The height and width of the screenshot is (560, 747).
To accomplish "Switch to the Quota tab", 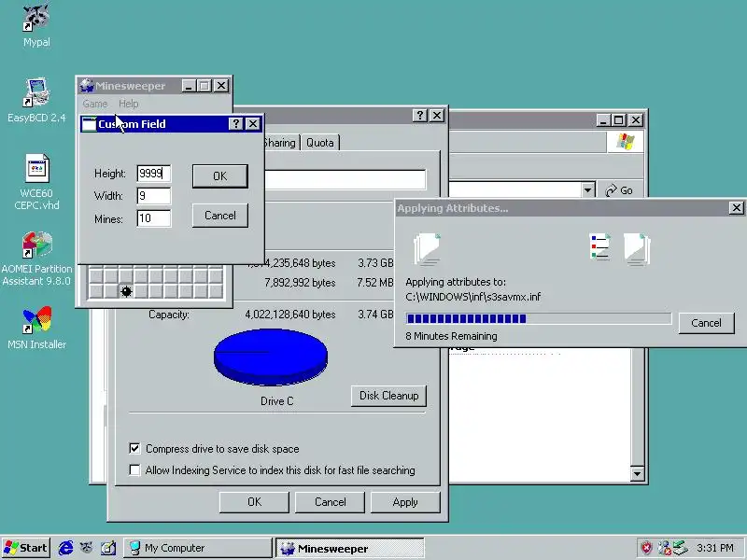I will click(319, 143).
